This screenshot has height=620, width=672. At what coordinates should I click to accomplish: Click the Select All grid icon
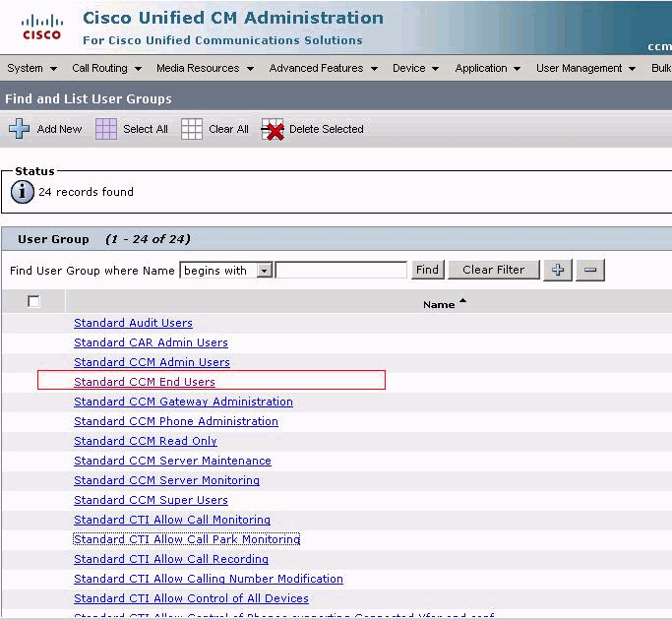(x=106, y=129)
